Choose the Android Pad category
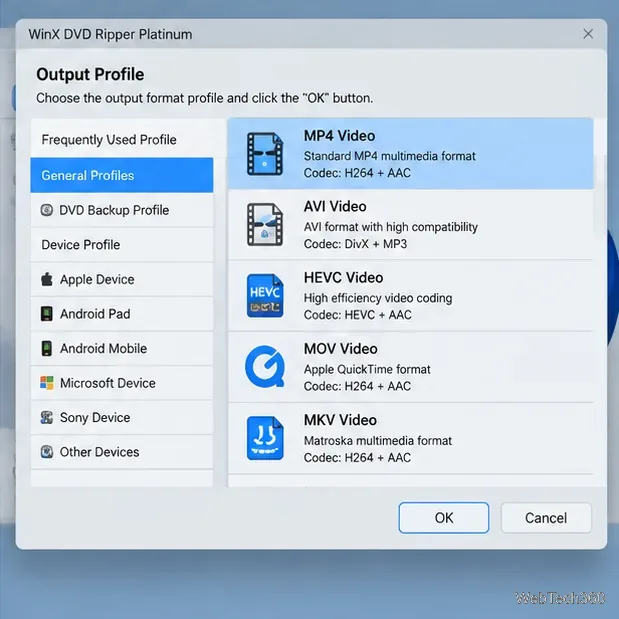Image resolution: width=619 pixels, height=619 pixels. point(122,314)
